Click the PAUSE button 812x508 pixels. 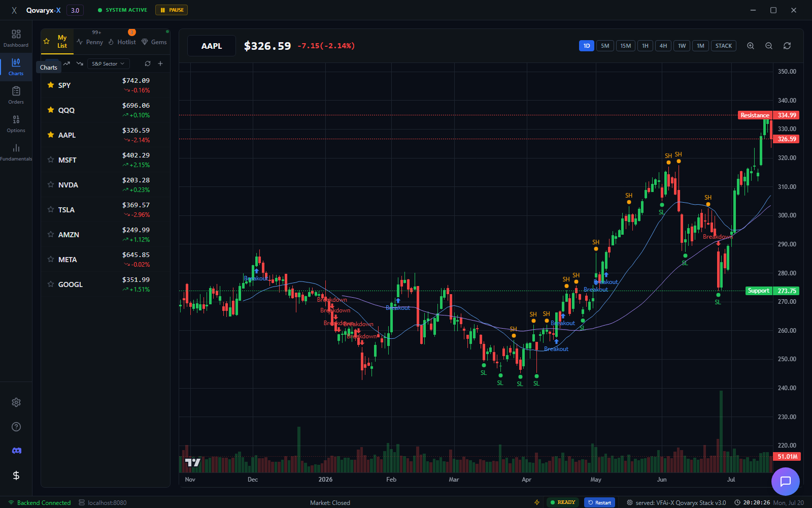tap(172, 10)
